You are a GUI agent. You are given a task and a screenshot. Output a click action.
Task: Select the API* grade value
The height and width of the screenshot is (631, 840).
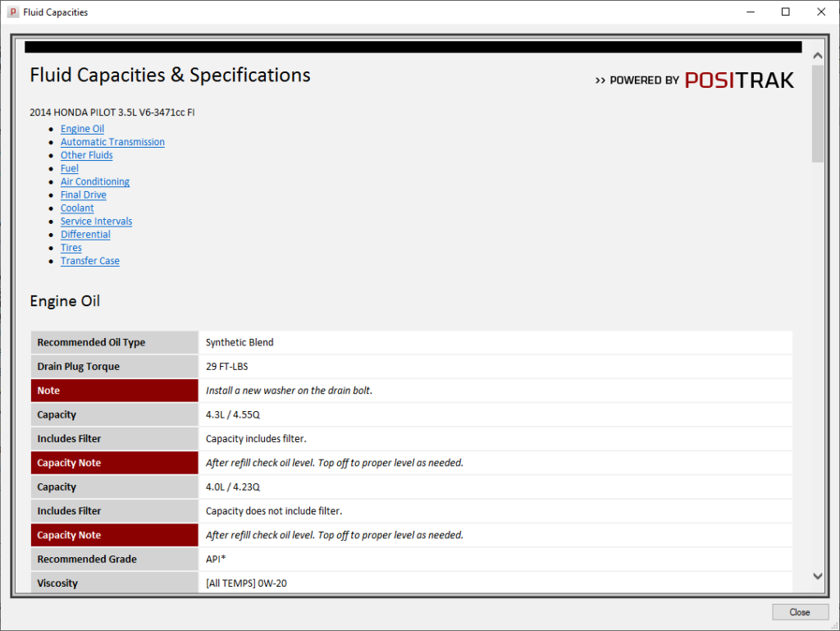tap(216, 560)
